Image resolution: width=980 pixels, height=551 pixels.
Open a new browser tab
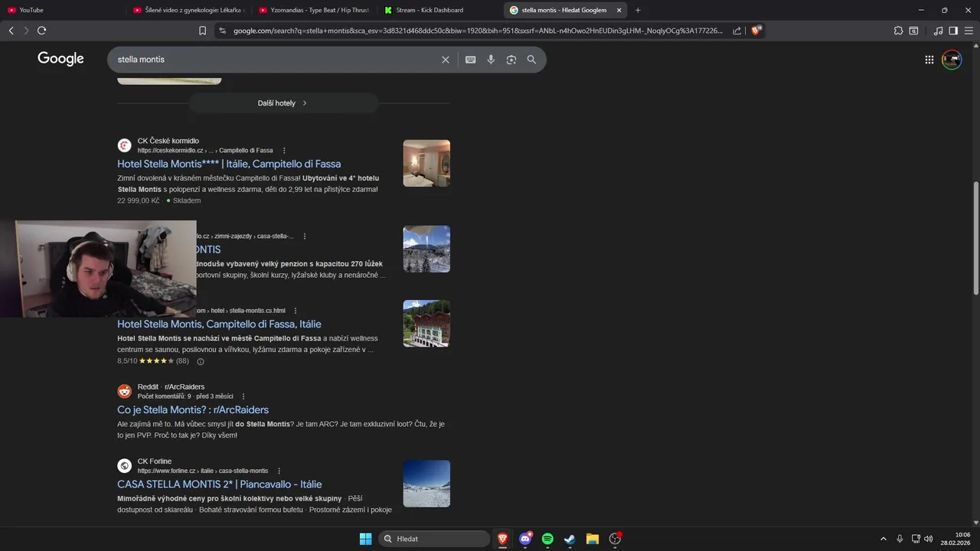pyautogui.click(x=638, y=10)
